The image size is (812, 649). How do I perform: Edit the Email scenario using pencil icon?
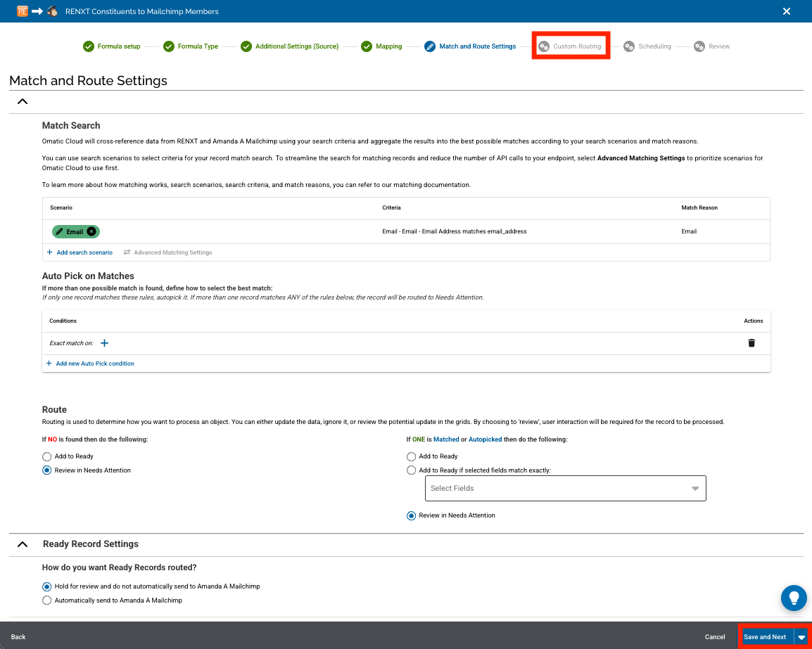(59, 232)
